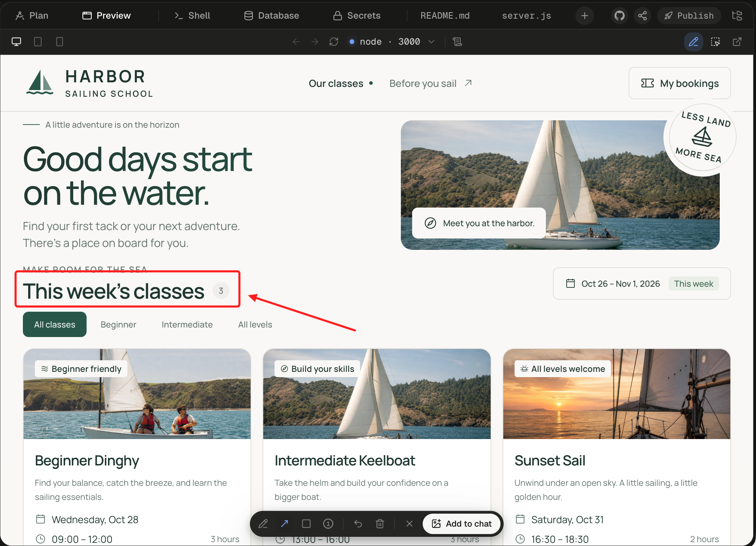Switch to the Plan tab

(32, 15)
